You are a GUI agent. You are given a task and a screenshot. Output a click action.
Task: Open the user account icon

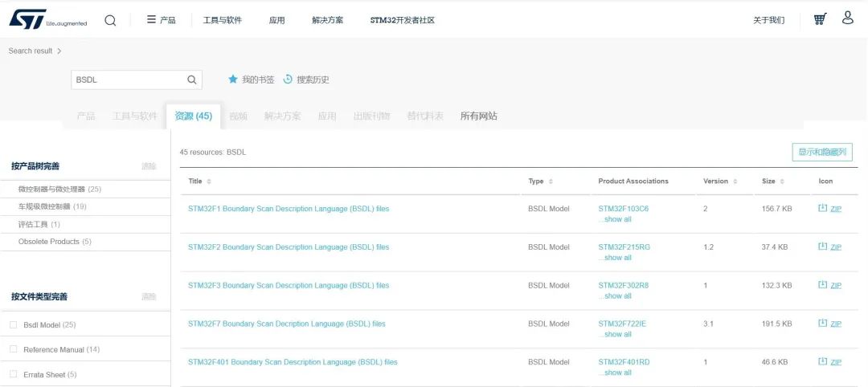(848, 18)
